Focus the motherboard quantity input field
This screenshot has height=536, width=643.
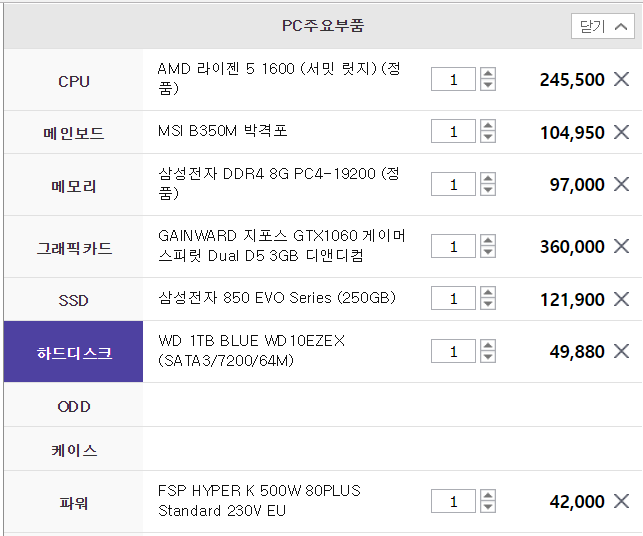(453, 131)
